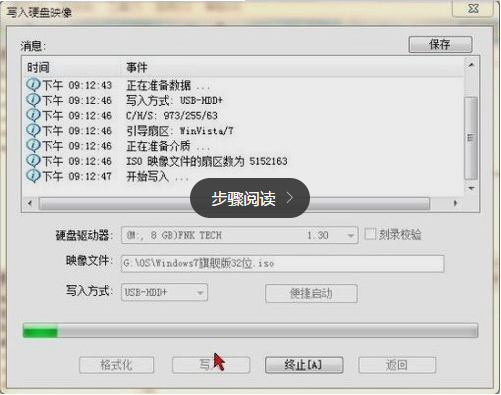Click the message list scroll up arrow
The image size is (501, 395).
coord(471,65)
